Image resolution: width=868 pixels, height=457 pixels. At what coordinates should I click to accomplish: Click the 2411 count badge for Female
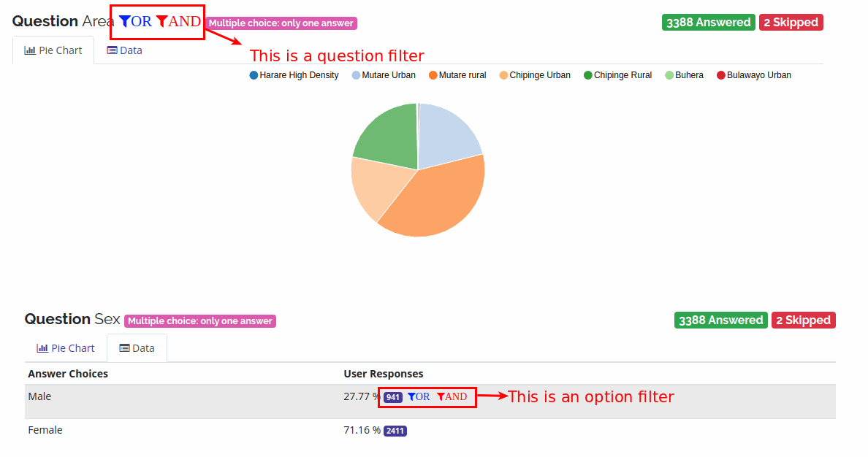tap(395, 431)
